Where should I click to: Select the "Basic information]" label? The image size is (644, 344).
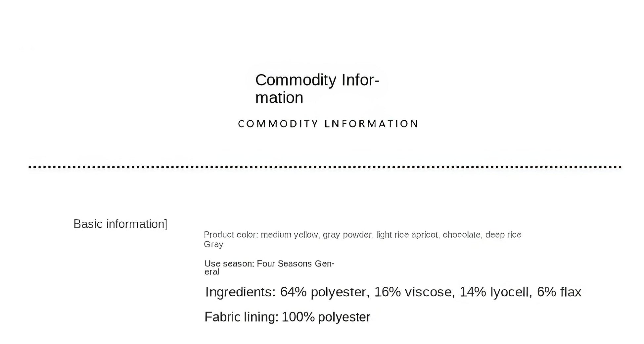120,224
